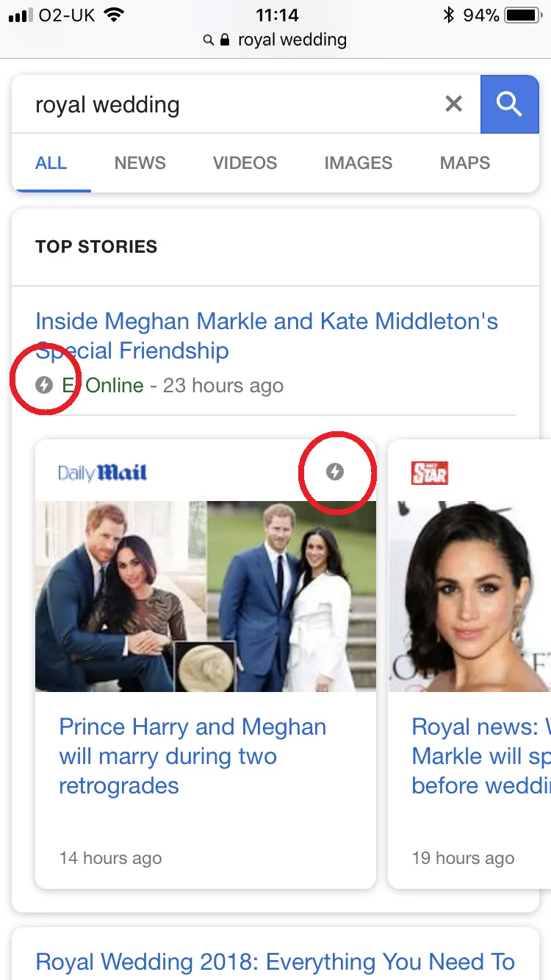Image resolution: width=551 pixels, height=980 pixels.
Task: Switch to the NEWS tab
Action: click(x=140, y=163)
